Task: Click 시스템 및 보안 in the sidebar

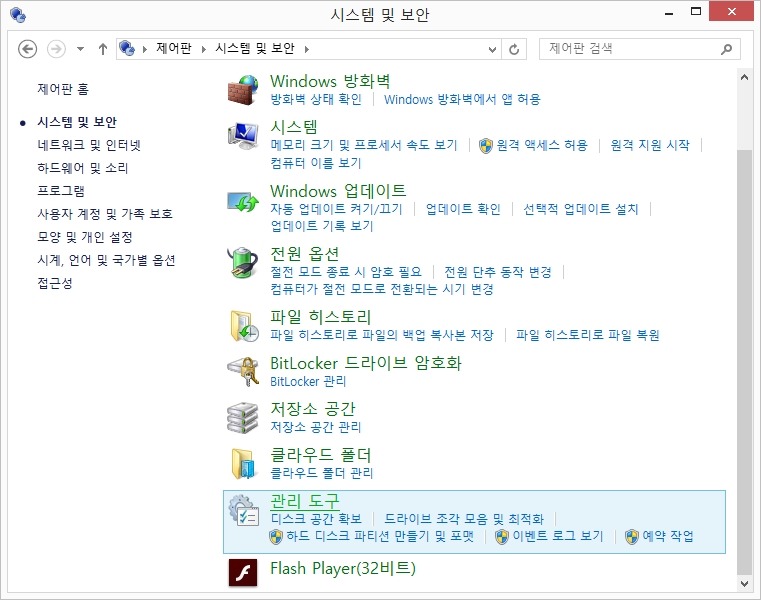Action: (x=77, y=122)
